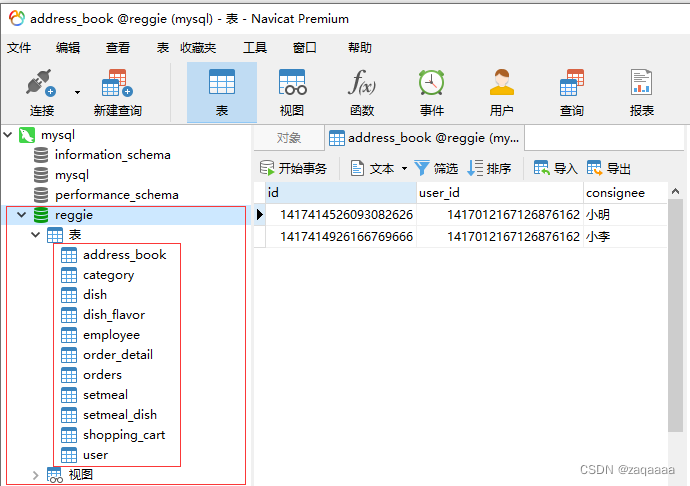Open the 帮助 menu
The height and width of the screenshot is (486, 690).
(x=360, y=48)
